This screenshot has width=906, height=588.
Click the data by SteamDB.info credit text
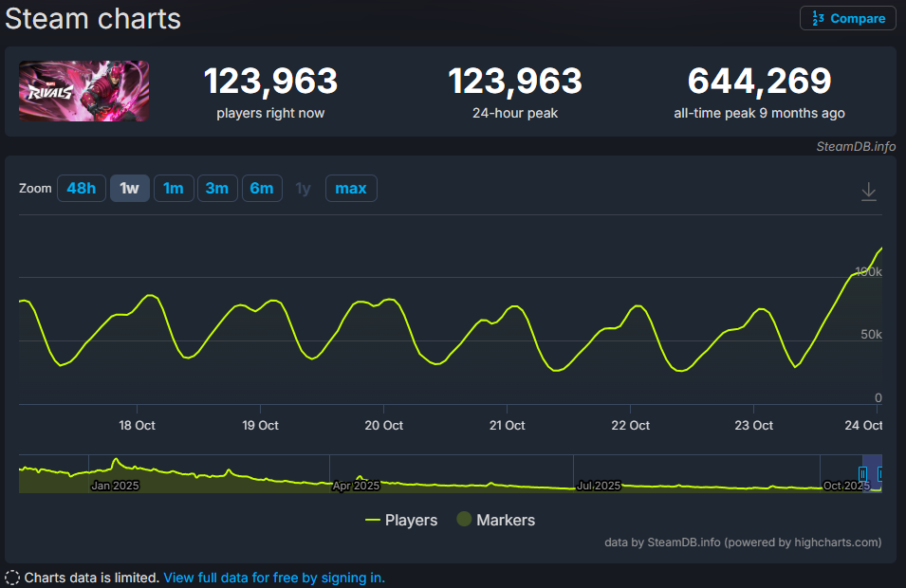[x=743, y=542]
